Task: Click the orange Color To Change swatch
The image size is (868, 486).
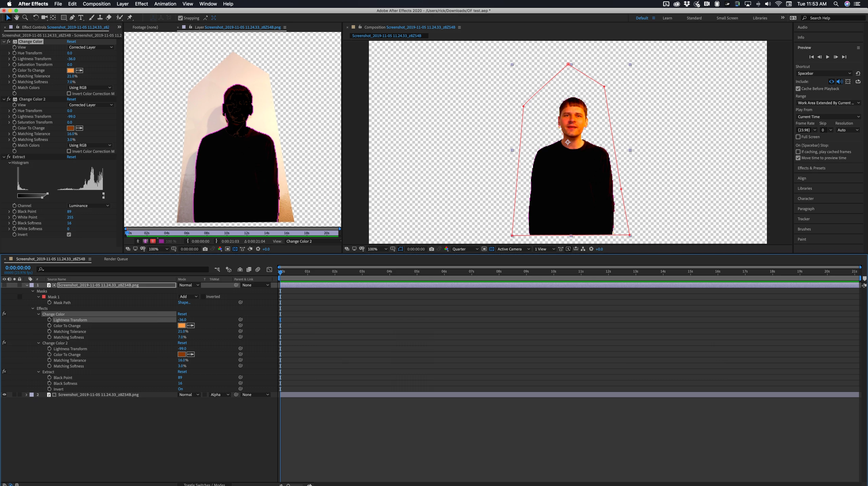Action: (x=71, y=70)
